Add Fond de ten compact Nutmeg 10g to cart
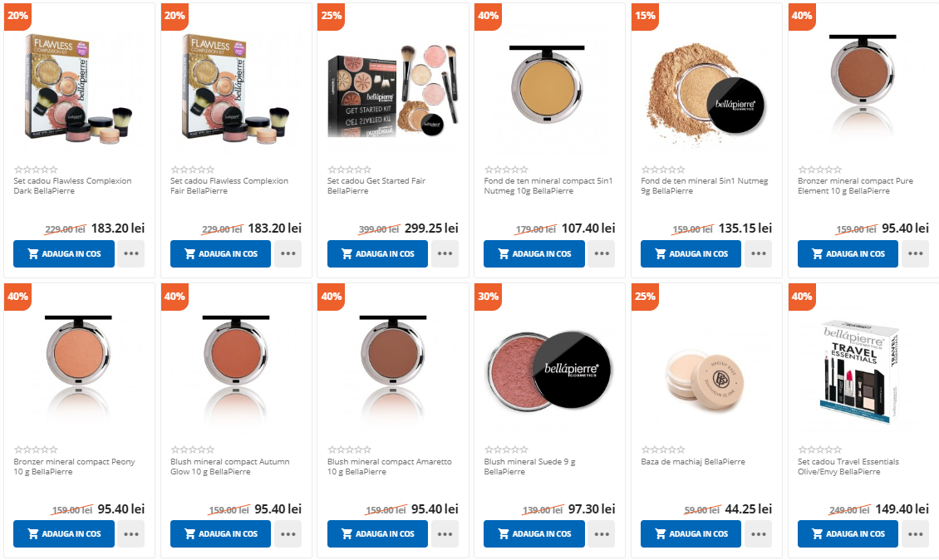 tap(534, 254)
